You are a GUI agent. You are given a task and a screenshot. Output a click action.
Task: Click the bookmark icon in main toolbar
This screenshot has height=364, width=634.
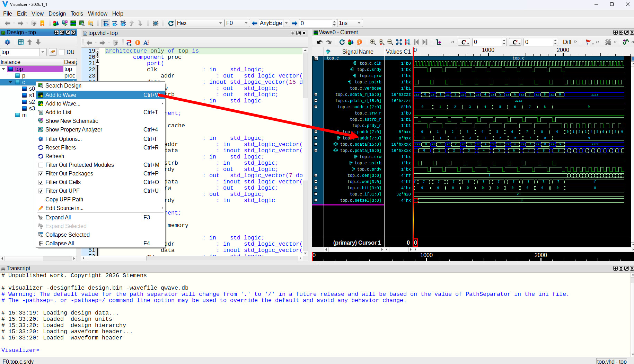click(x=43, y=23)
